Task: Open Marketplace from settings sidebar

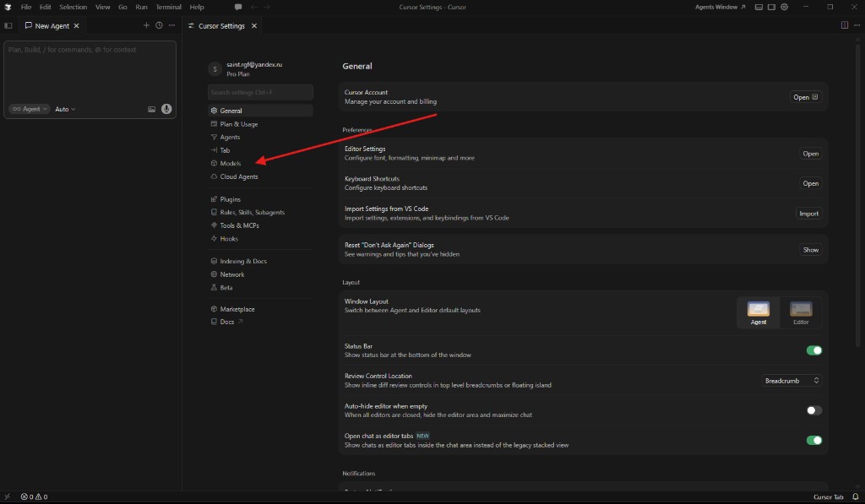Action: [260, 309]
